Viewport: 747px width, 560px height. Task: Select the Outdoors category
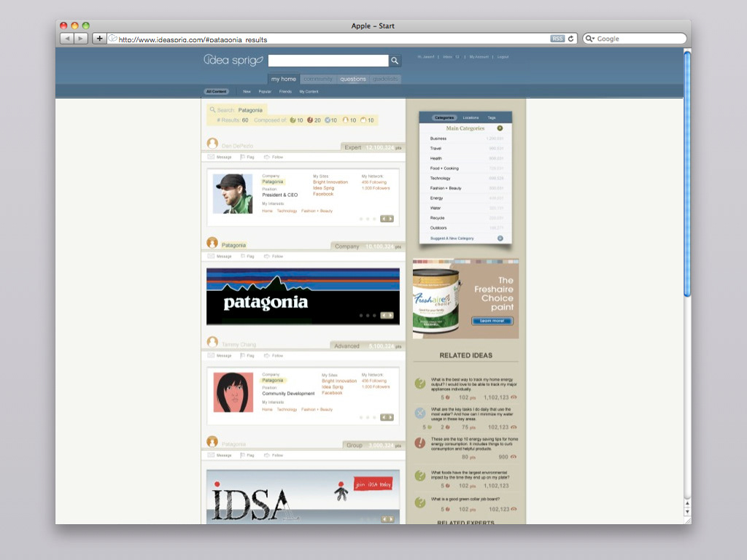[x=438, y=227]
